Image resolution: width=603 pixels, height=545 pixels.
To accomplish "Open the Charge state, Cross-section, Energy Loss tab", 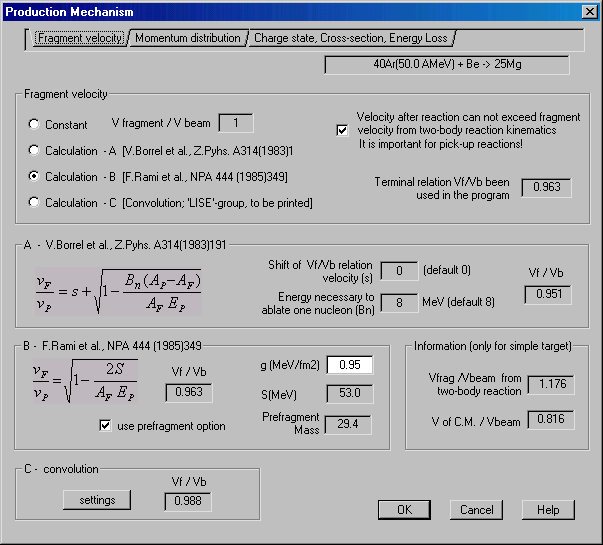I will 351,38.
